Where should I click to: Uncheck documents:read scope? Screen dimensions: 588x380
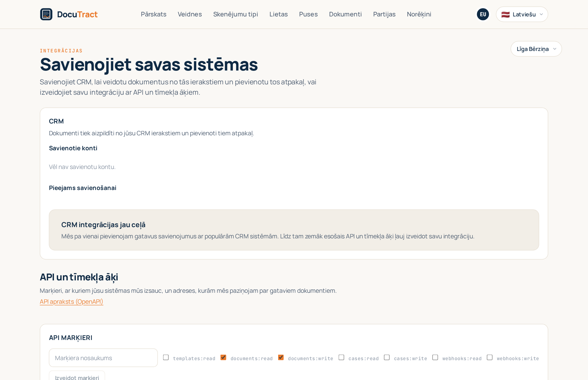pos(223,358)
